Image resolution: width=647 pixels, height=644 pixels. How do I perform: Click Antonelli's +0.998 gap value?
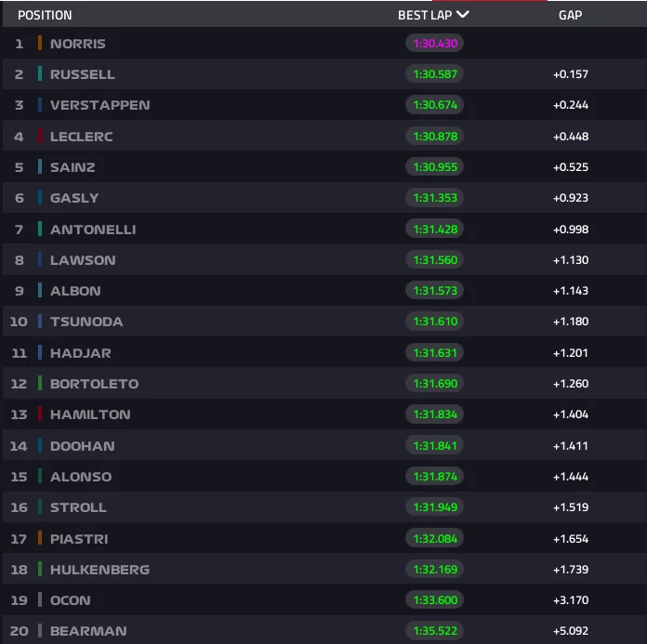click(x=571, y=230)
